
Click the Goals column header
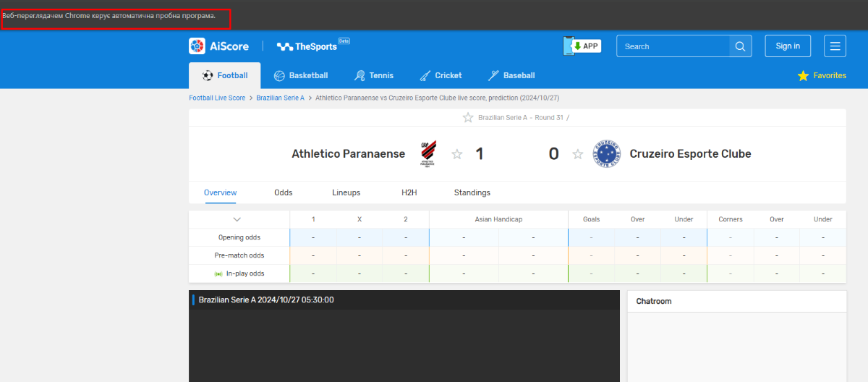click(591, 219)
